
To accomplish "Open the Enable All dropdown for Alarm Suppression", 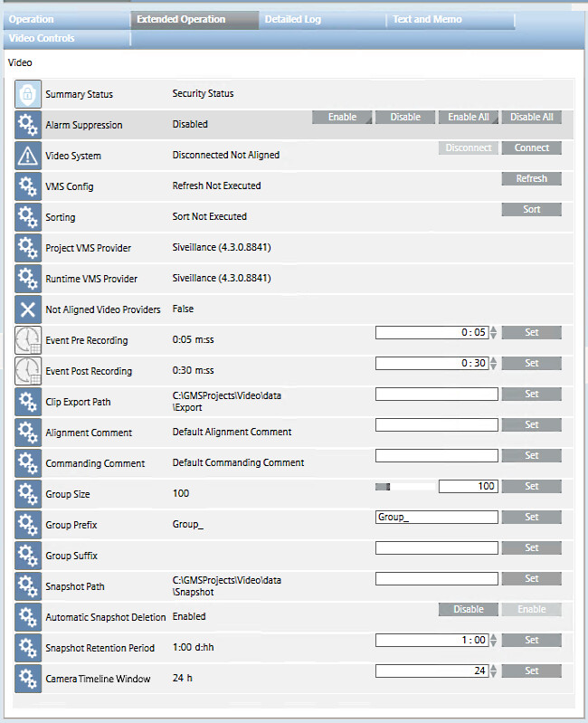I will (469, 118).
